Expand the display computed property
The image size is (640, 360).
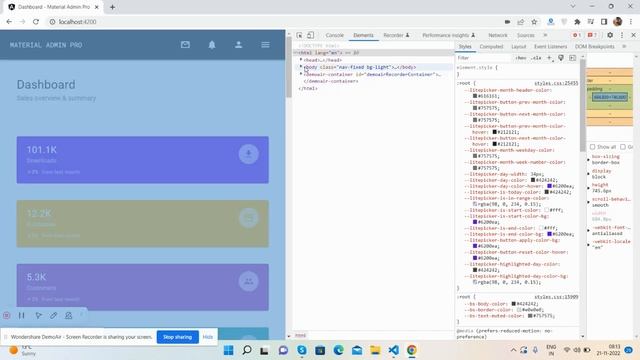coord(589,174)
